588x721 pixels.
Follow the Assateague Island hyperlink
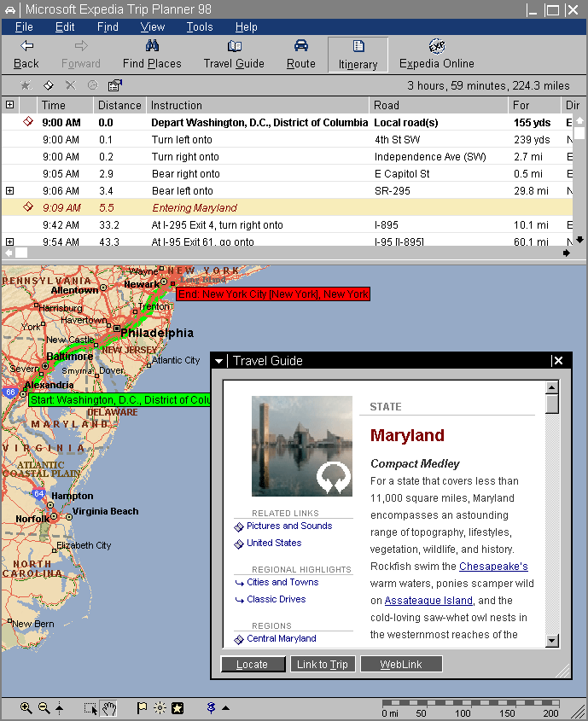[x=428, y=601]
